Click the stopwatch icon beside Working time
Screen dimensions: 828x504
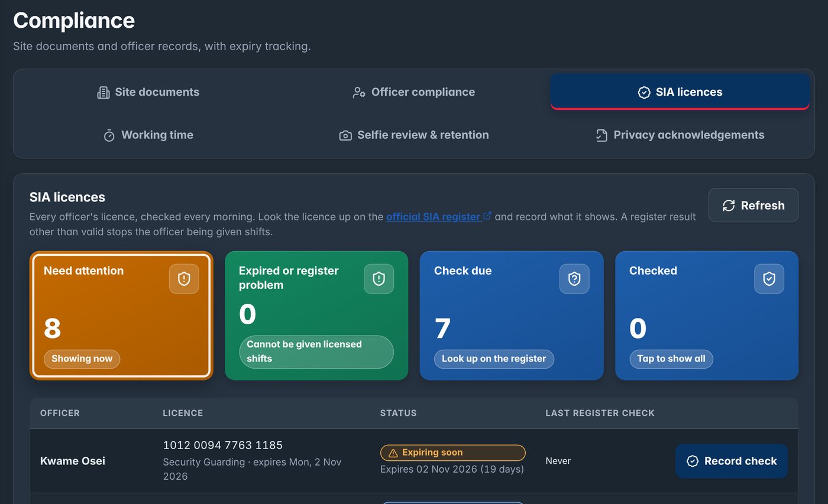[x=109, y=135]
